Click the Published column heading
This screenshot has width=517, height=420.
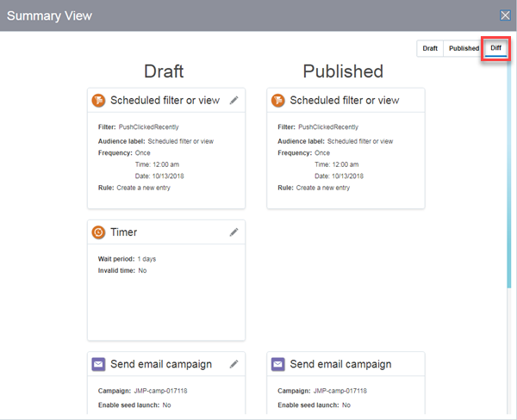pos(343,71)
